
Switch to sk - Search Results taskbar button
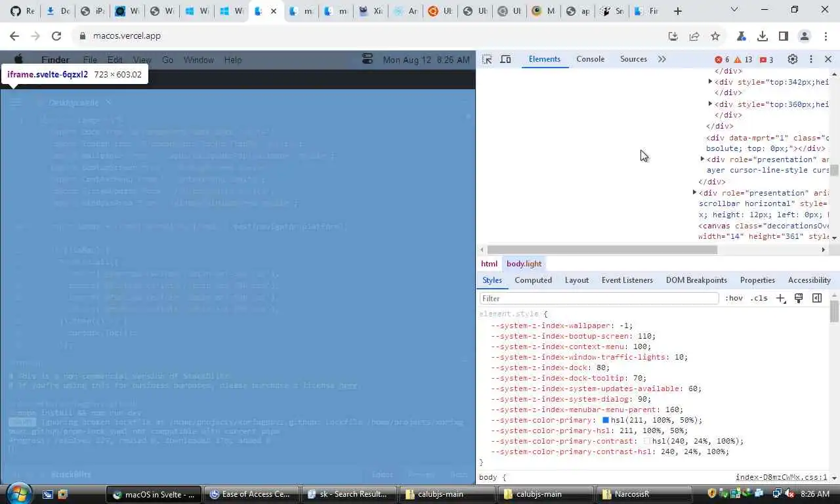tap(349, 494)
